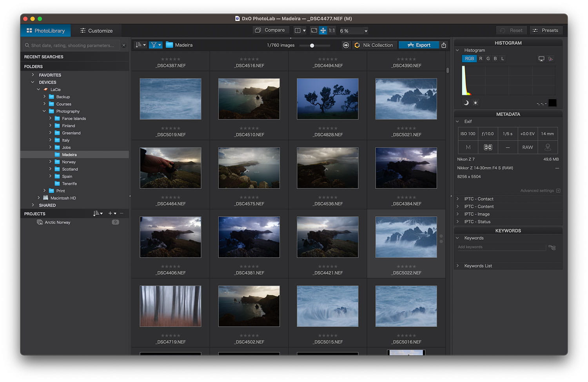Expand the IPTC - Image section
The width and height of the screenshot is (588, 382).
[x=457, y=214]
